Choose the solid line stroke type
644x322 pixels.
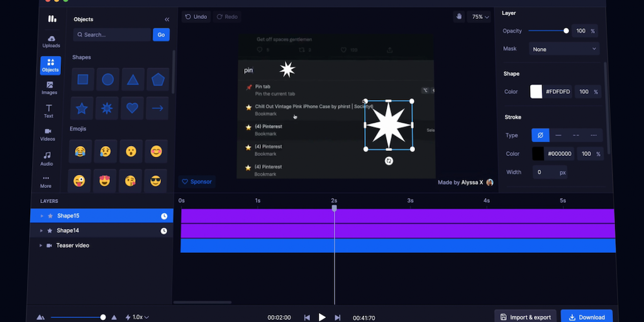coord(558,135)
